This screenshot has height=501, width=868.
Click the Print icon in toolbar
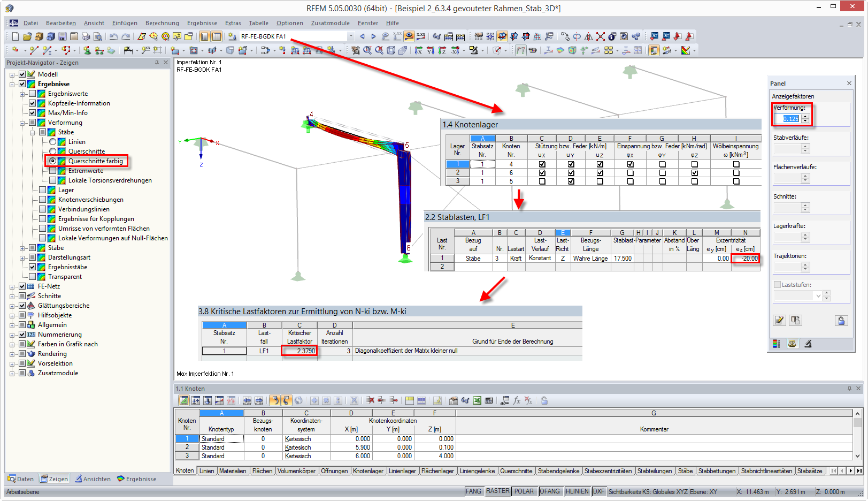coord(86,36)
